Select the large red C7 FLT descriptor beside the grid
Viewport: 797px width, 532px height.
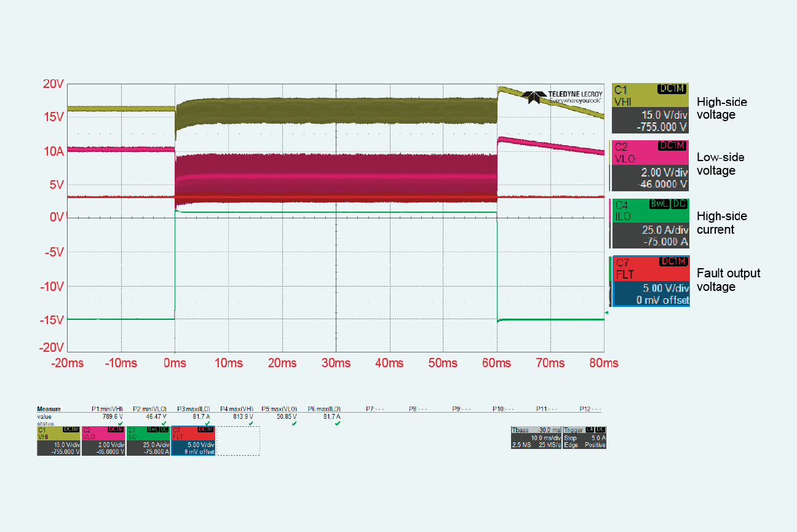click(x=650, y=281)
